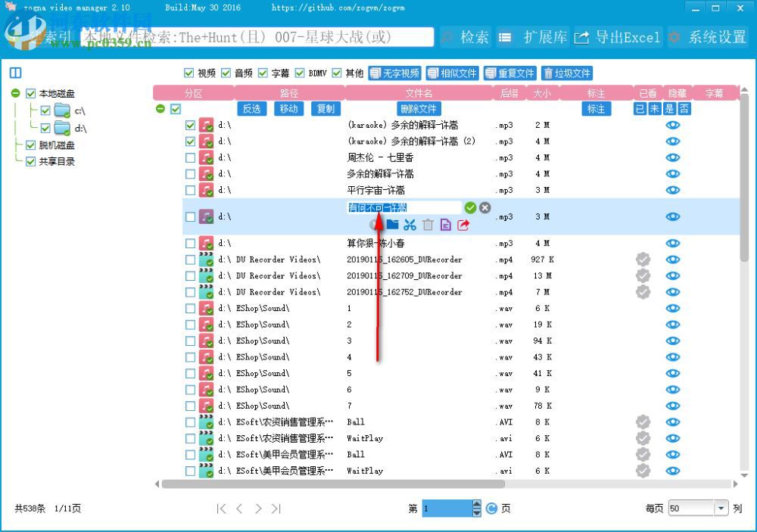
Task: Collapse all rows with the green minus toggle
Action: [x=160, y=107]
